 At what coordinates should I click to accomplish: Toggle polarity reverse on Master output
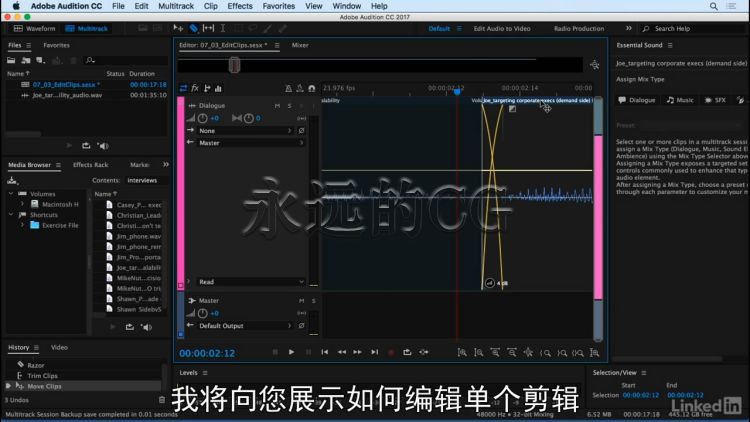point(301,326)
